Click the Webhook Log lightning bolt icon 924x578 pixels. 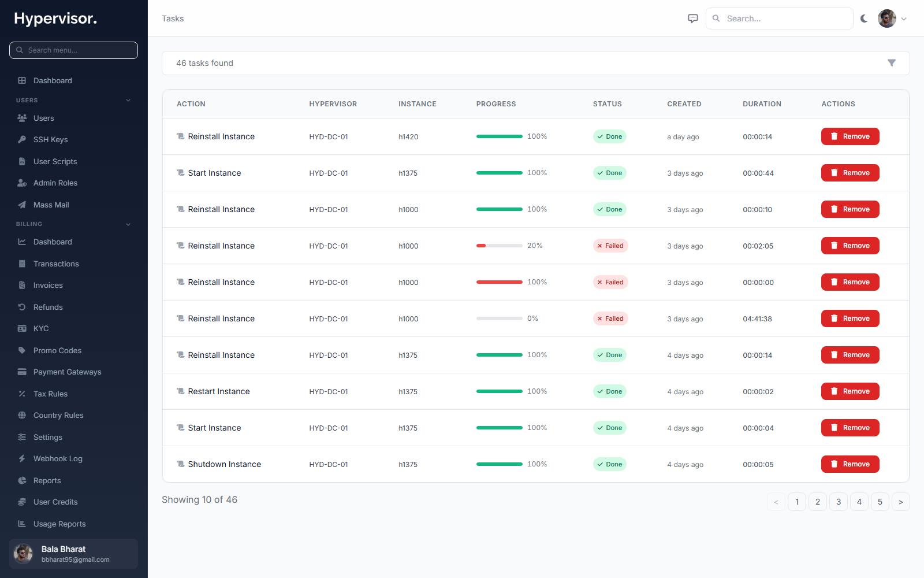point(22,458)
